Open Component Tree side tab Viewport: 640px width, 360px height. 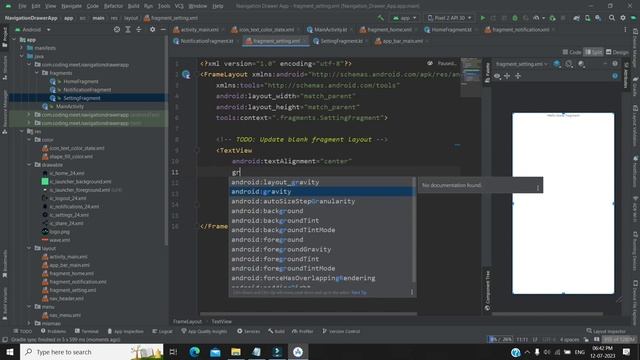pos(487,290)
